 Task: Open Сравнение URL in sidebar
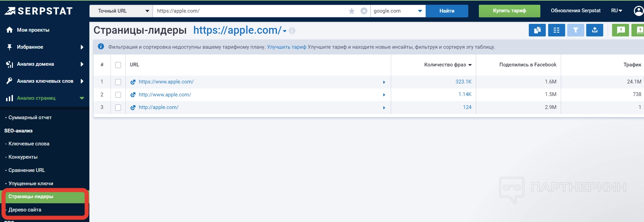click(x=27, y=170)
